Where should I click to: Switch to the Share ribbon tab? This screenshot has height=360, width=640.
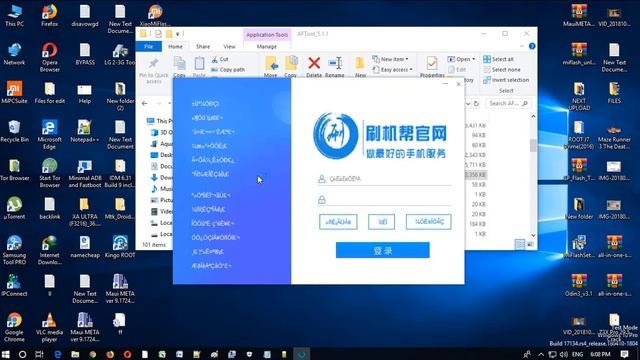pos(203,47)
